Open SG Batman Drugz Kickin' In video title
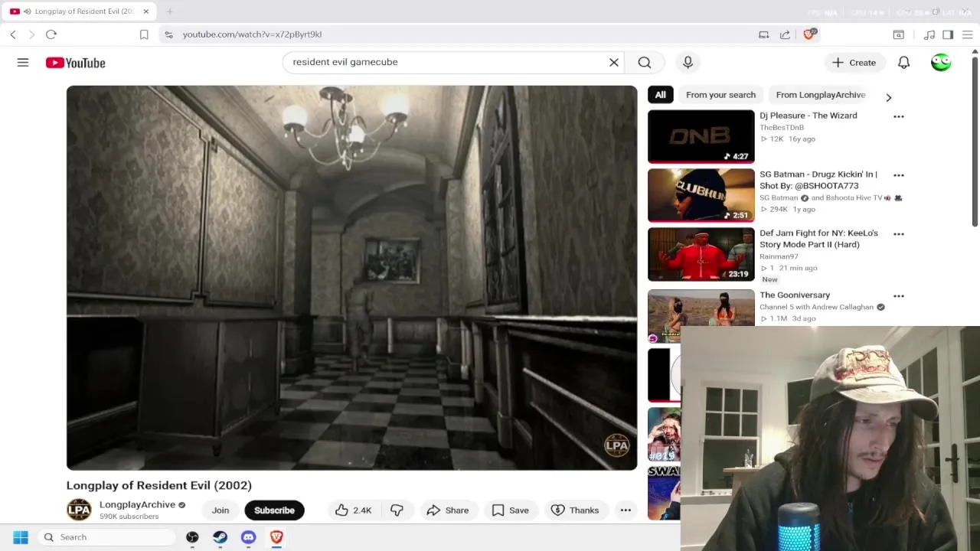The height and width of the screenshot is (551, 980). (x=818, y=180)
